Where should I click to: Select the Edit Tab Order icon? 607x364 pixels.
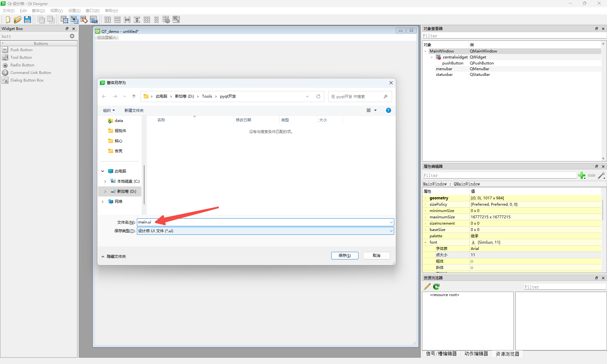coord(94,20)
